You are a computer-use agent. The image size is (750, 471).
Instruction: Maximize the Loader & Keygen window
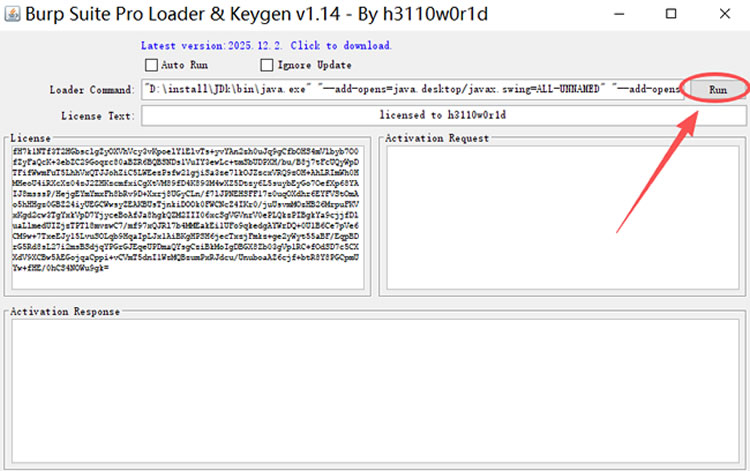tap(671, 14)
